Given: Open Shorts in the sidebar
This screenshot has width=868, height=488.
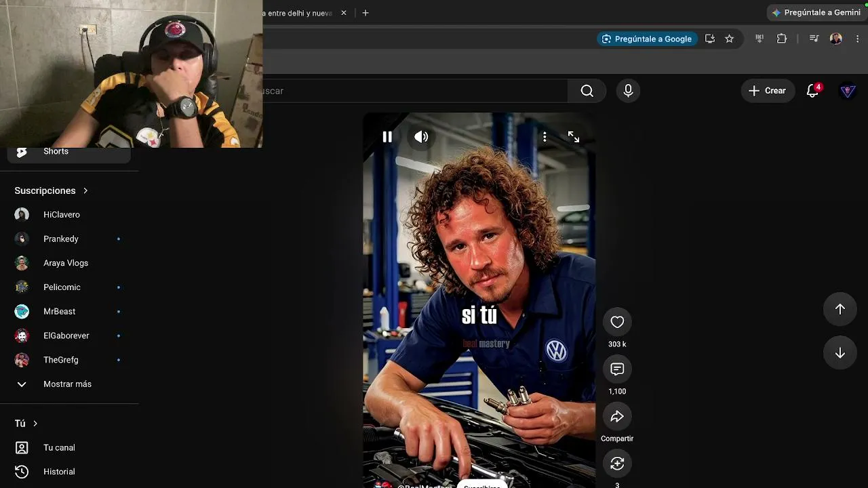Looking at the screenshot, I should click(x=68, y=152).
